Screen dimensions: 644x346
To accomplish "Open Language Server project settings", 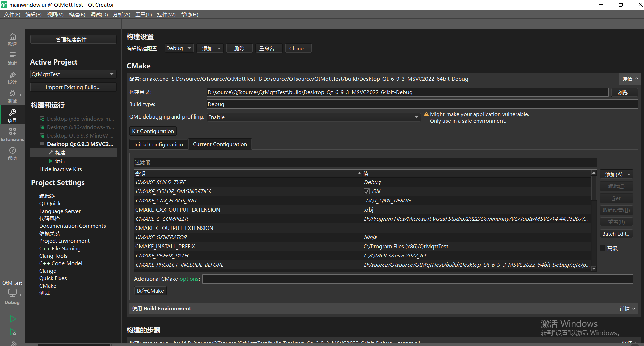I will point(60,211).
